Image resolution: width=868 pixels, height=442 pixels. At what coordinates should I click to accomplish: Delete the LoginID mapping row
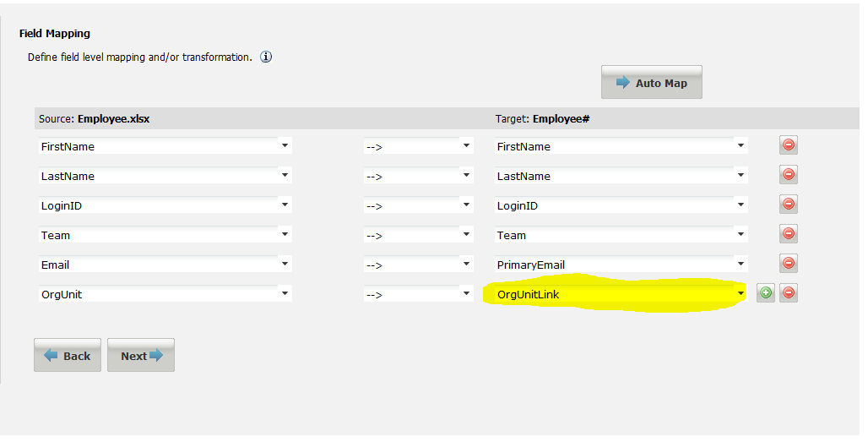pyautogui.click(x=789, y=205)
